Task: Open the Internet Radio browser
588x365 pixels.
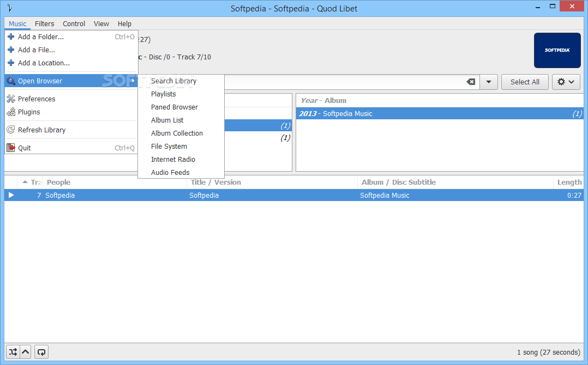Action: point(181,160)
